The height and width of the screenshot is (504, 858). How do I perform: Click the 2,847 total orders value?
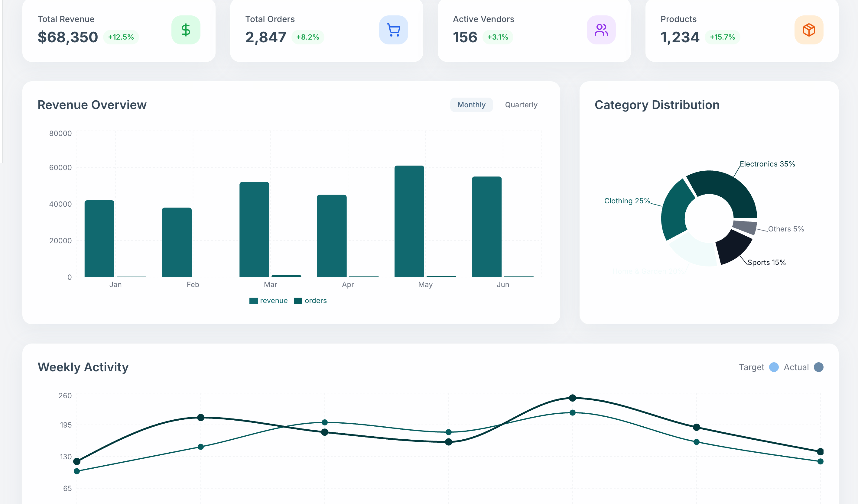tap(265, 37)
